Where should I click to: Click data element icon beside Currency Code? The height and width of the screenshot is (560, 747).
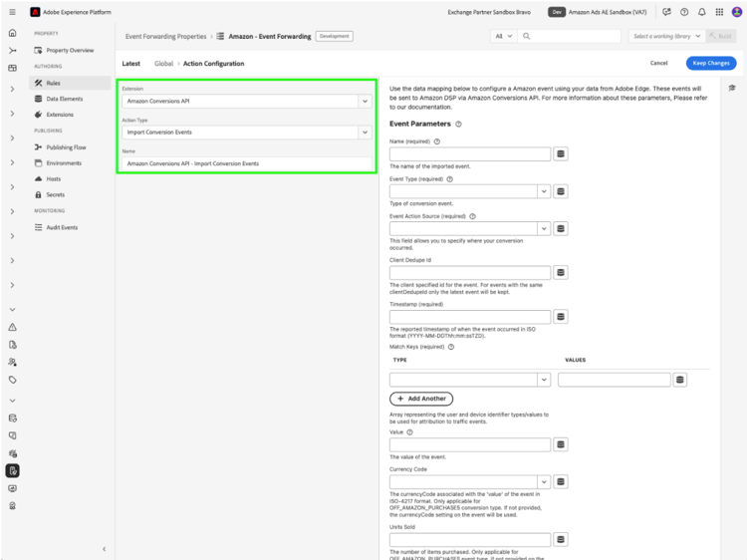coord(561,482)
